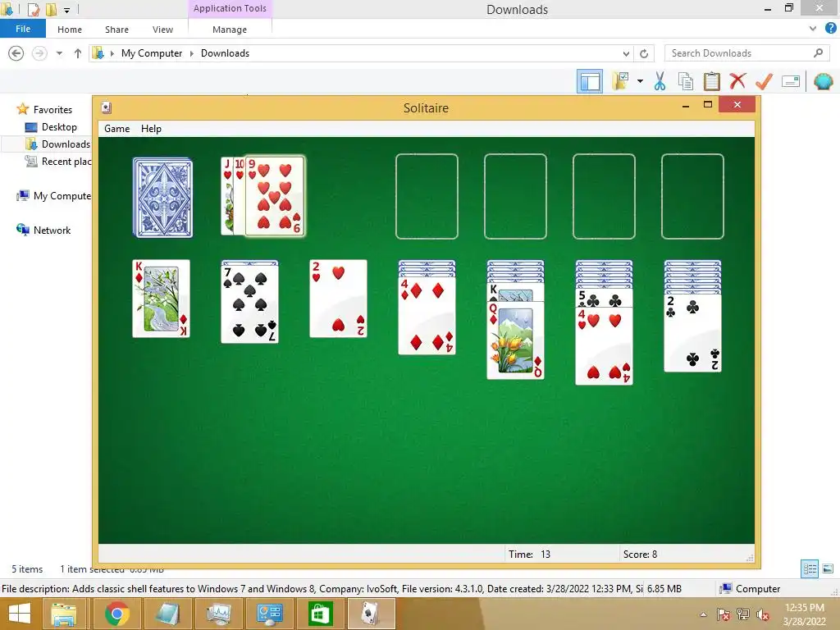Image resolution: width=840 pixels, height=630 pixels.
Task: Select the 7 of spades card
Action: 249,304
